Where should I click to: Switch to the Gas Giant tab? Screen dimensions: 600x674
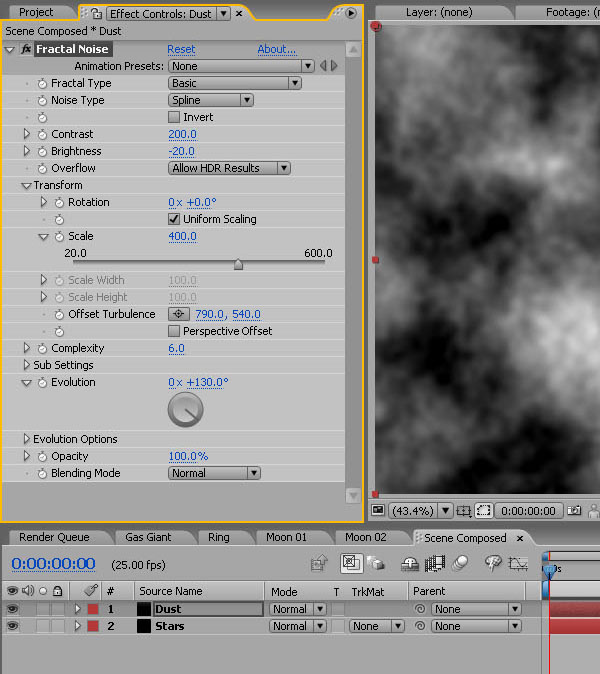pos(148,538)
